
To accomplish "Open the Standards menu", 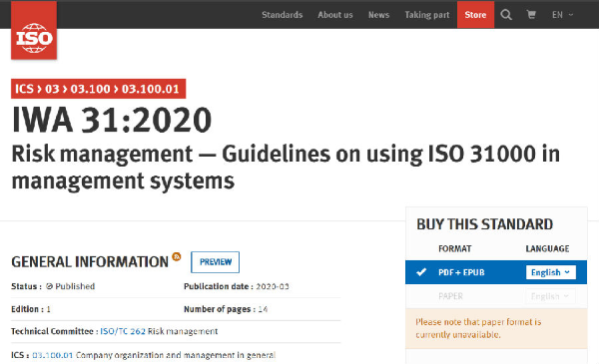I will 282,15.
